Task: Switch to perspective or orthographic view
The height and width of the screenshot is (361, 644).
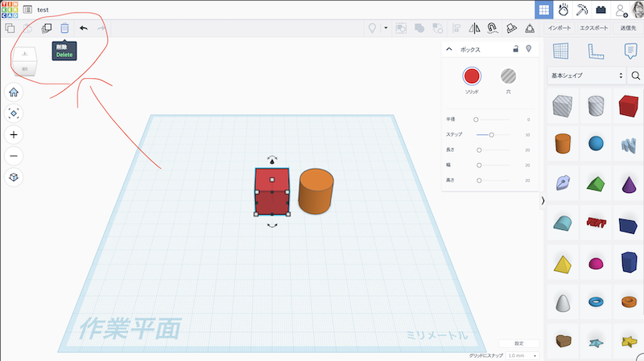Action: pyautogui.click(x=14, y=177)
